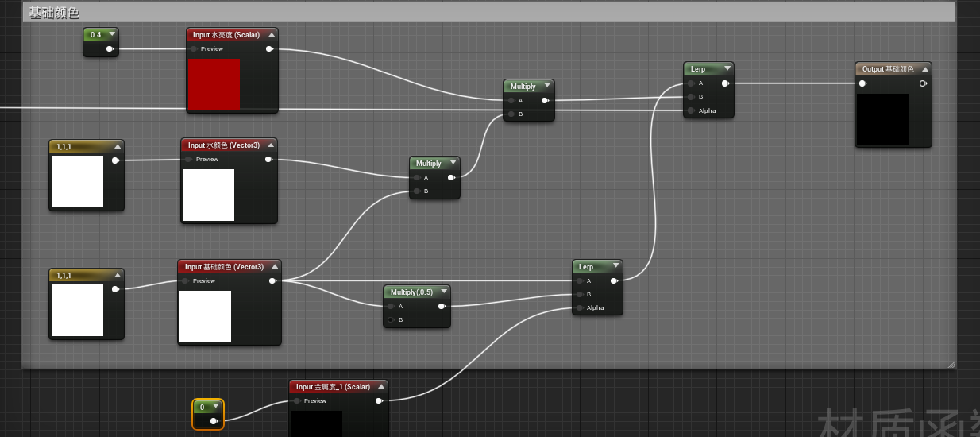Viewport: 980px width, 437px height.
Task: Click output pin of 1,1,1 node feeding 基础颜色 input
Action: pyautogui.click(x=115, y=289)
